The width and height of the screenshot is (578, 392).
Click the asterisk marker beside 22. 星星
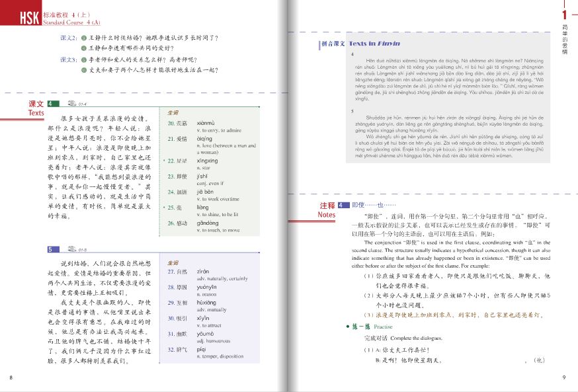coord(163,160)
